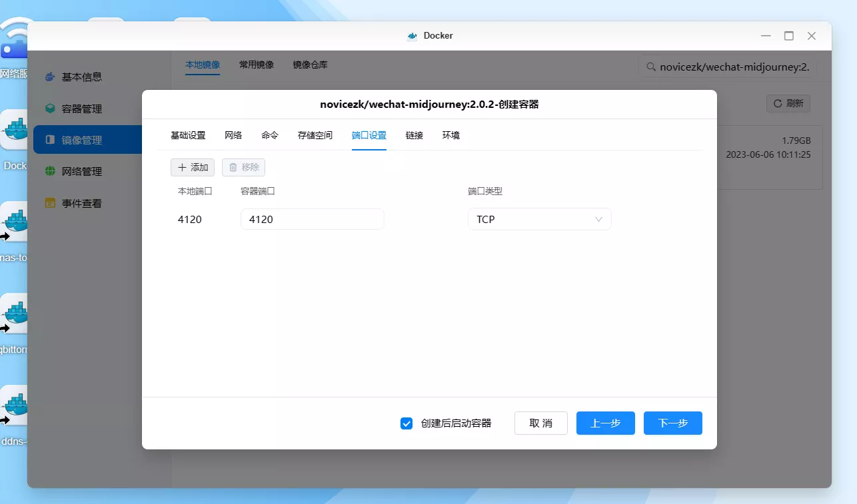Image resolution: width=857 pixels, height=504 pixels.
Task: Click image size 1.79GB text
Action: click(x=796, y=140)
